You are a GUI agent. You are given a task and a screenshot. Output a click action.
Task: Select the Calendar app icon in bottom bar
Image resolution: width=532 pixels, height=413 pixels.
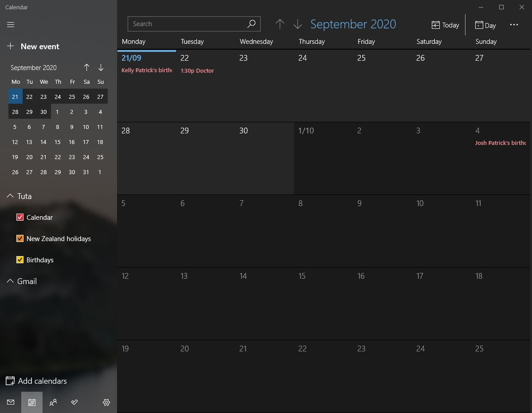[32, 402]
